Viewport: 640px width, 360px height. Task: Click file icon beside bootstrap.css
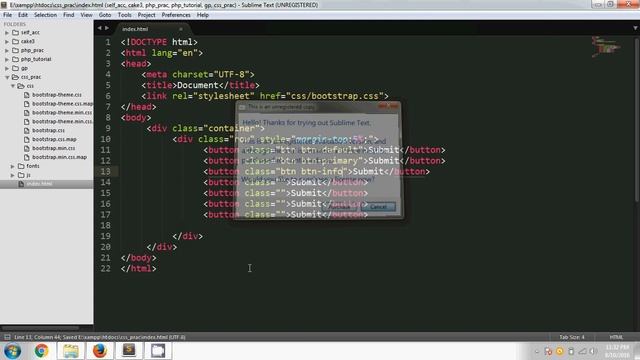click(x=27, y=131)
